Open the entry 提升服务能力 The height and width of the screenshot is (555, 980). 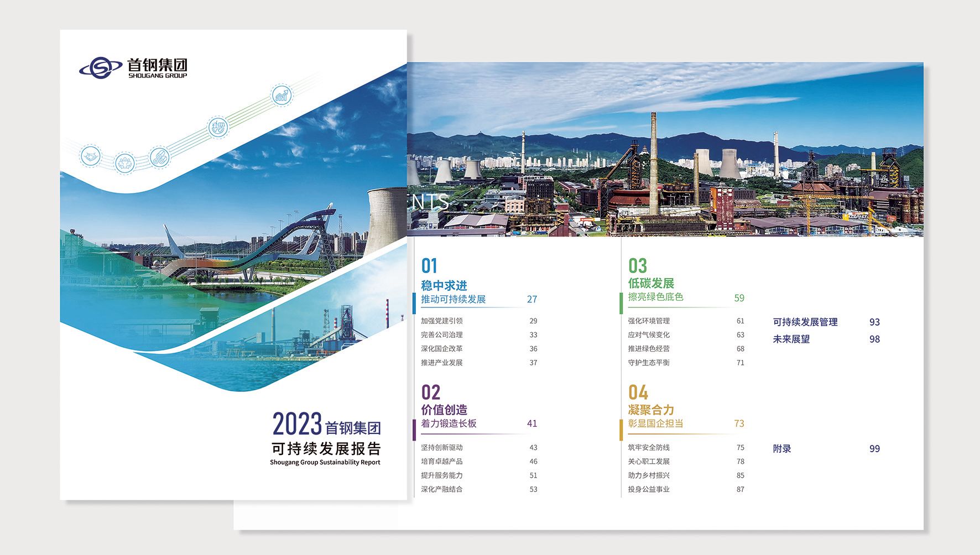tap(442, 475)
